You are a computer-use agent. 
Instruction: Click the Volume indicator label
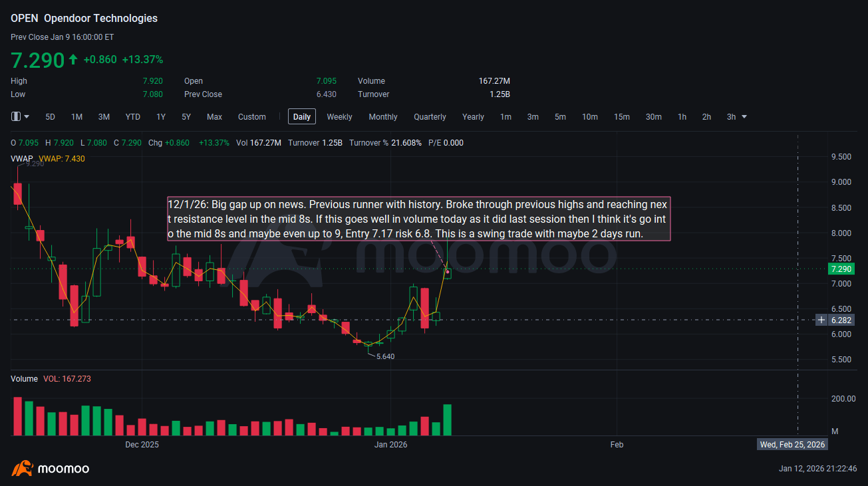[x=24, y=378]
